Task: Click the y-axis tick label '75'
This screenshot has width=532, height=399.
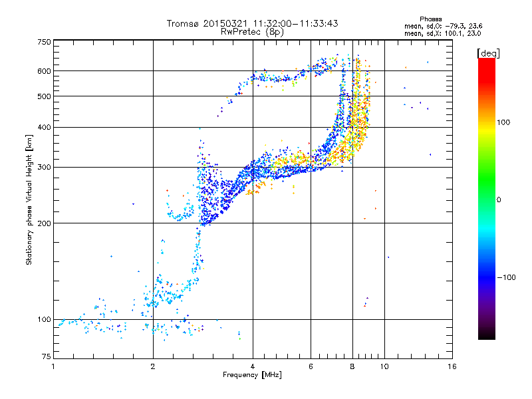Action: (x=47, y=356)
